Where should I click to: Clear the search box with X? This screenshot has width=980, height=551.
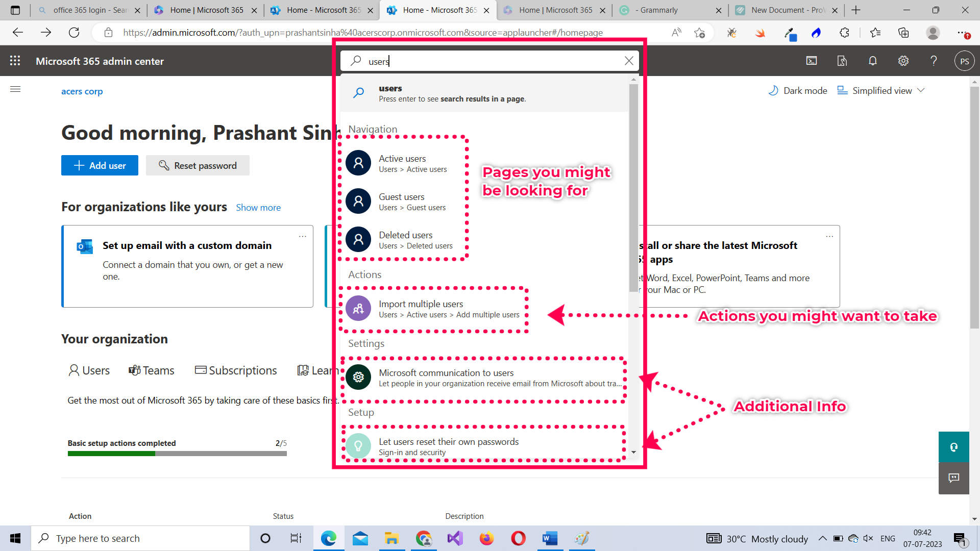629,61
